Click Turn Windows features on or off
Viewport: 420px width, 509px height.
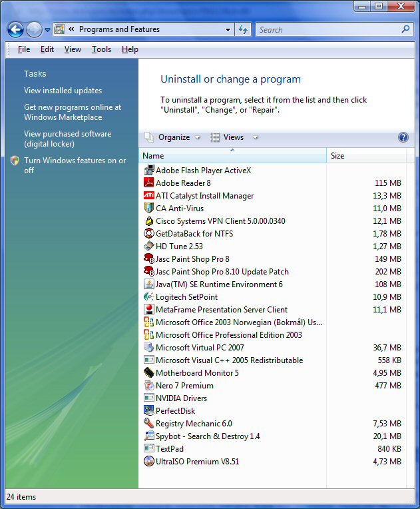(75, 165)
